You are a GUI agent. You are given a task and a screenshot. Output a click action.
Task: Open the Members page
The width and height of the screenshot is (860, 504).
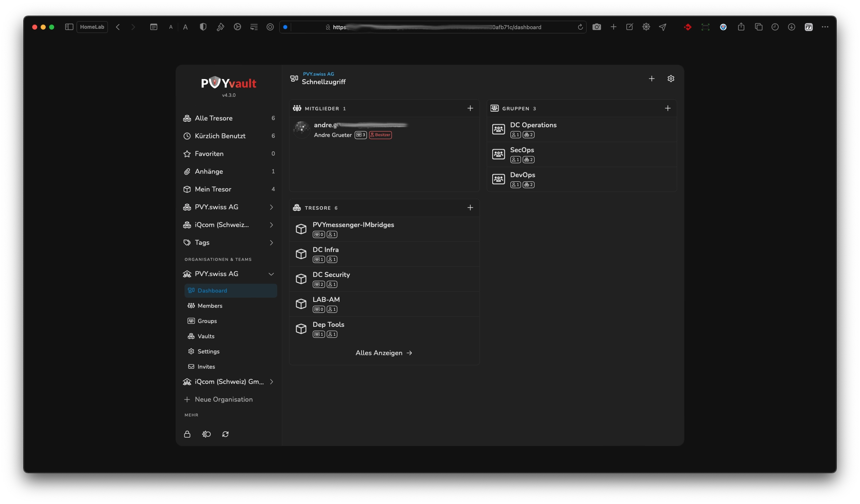231,306
